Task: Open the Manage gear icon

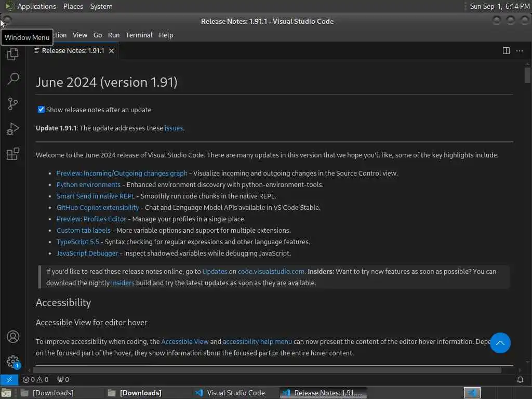Action: pos(13,362)
